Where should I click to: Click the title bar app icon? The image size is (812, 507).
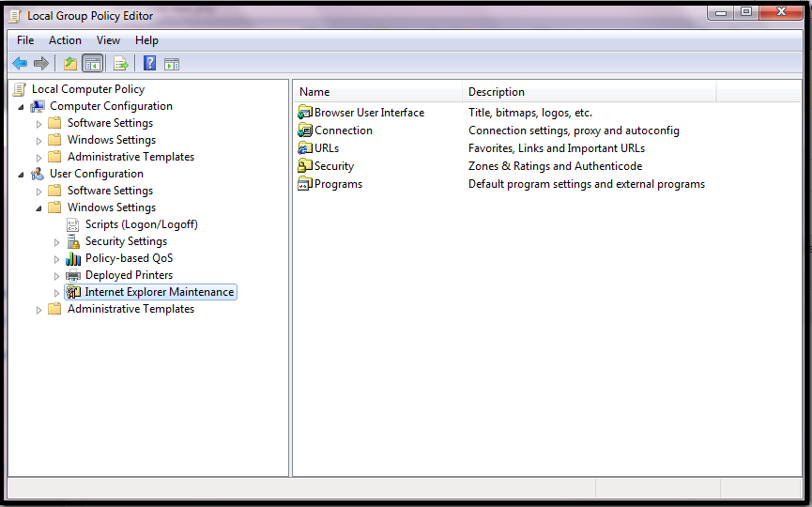click(x=16, y=17)
